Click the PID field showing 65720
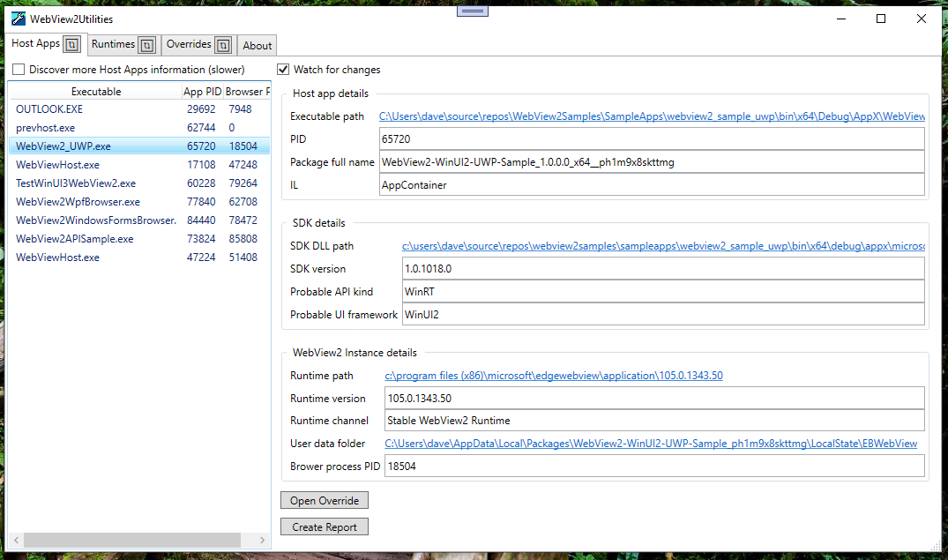The image size is (948, 560). (652, 139)
